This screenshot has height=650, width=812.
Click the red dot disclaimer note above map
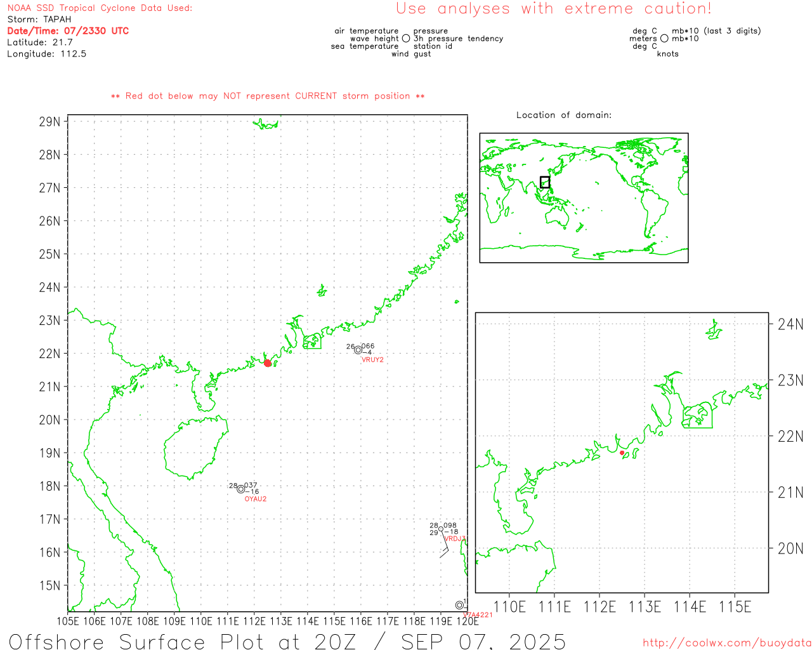point(268,96)
